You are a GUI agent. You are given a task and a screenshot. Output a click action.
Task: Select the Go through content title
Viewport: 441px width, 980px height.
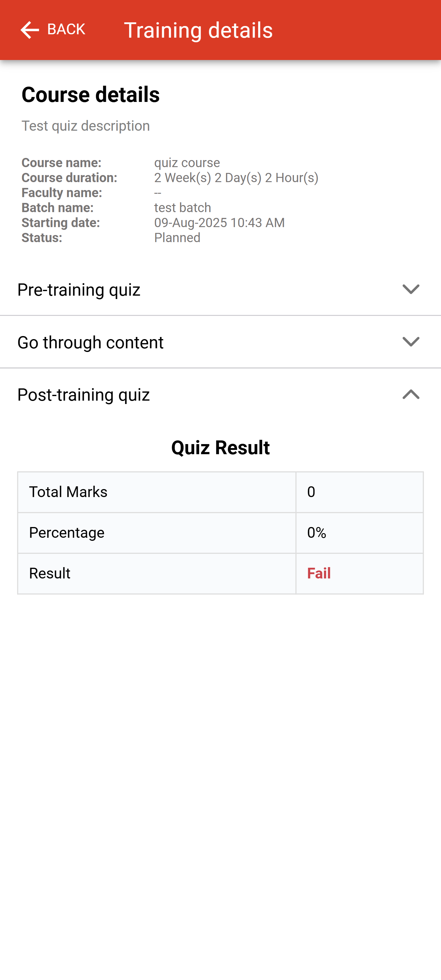(x=91, y=342)
